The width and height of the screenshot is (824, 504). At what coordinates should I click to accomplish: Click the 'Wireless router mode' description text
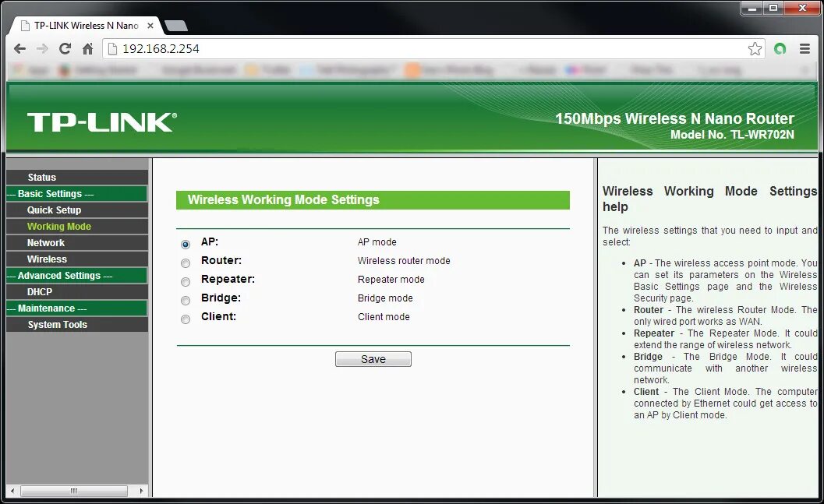click(x=404, y=260)
